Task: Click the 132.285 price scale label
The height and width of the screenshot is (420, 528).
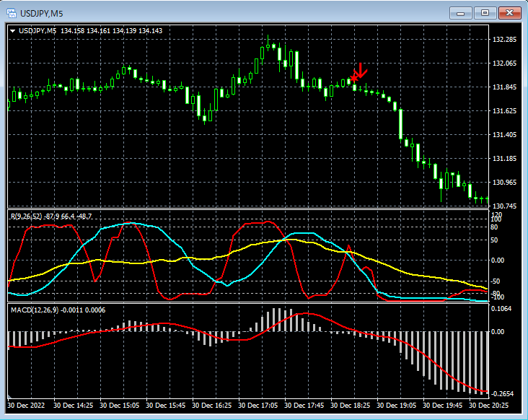Action: (x=504, y=40)
